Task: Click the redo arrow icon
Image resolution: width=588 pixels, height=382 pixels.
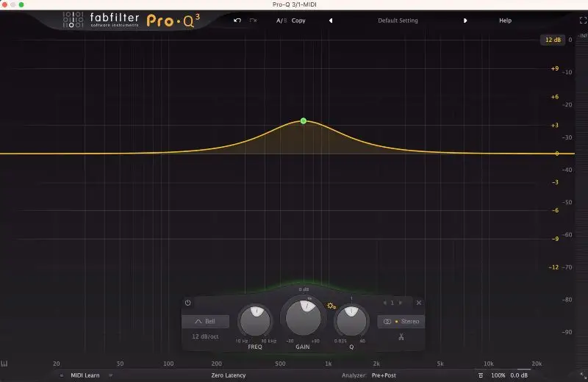Action: (x=254, y=21)
